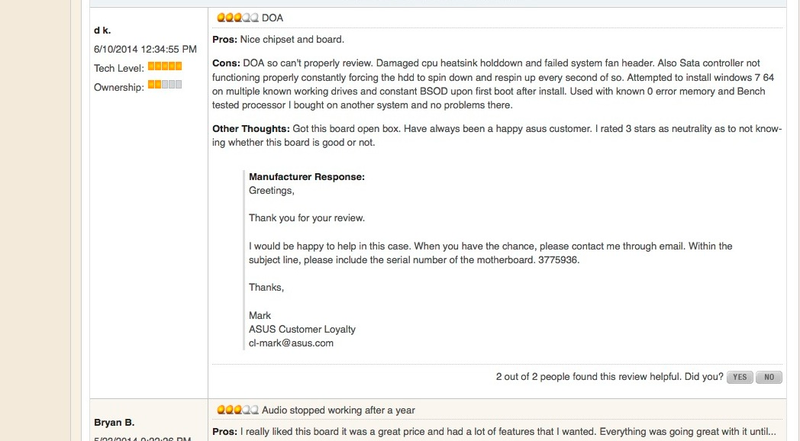Click the serial number 3775936
This screenshot has height=441, width=800.
point(558,260)
